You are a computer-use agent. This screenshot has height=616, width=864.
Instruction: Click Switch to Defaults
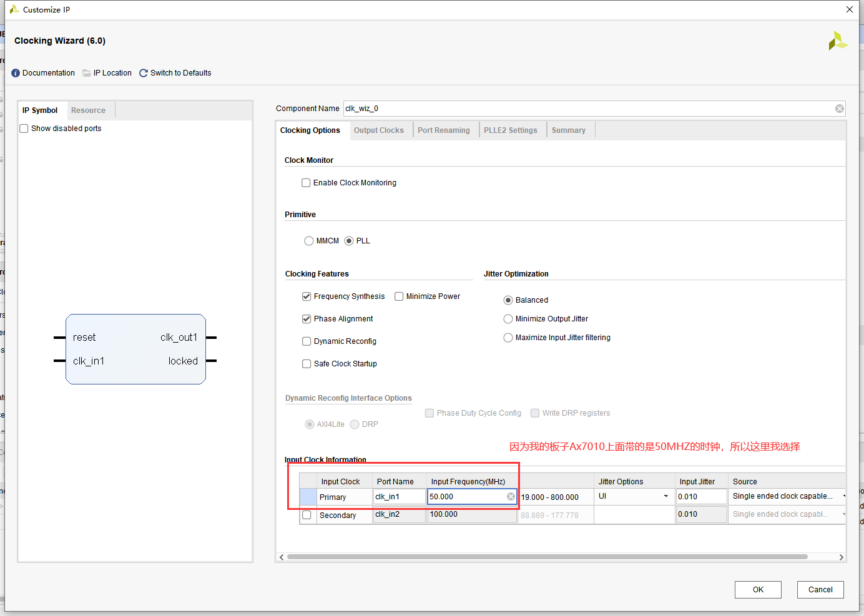pyautogui.click(x=181, y=73)
